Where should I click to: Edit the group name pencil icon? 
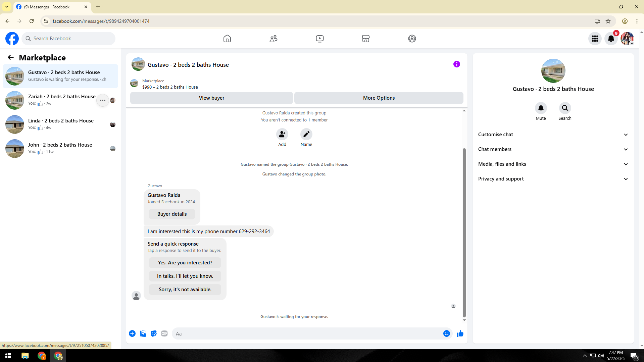pos(306,134)
